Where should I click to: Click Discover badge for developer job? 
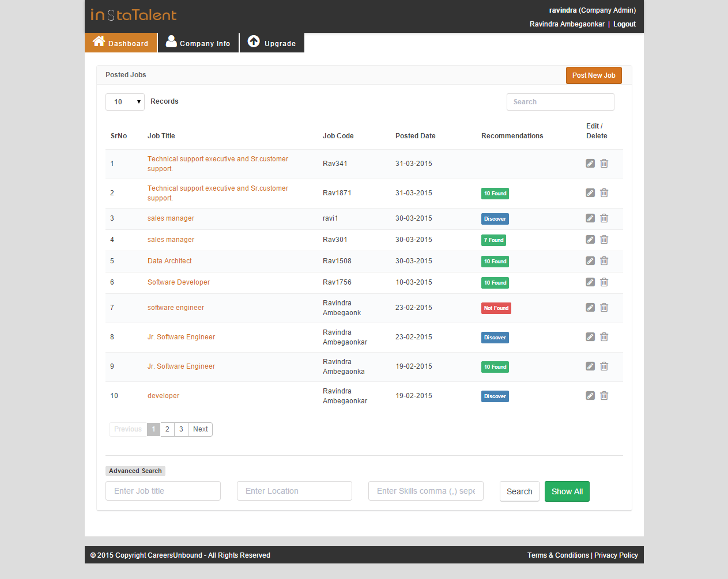click(495, 396)
